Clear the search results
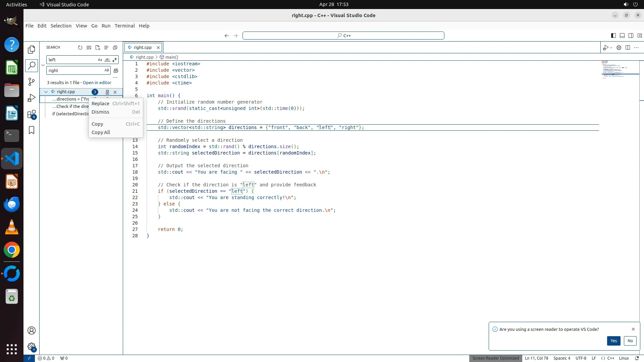 pos(89,48)
